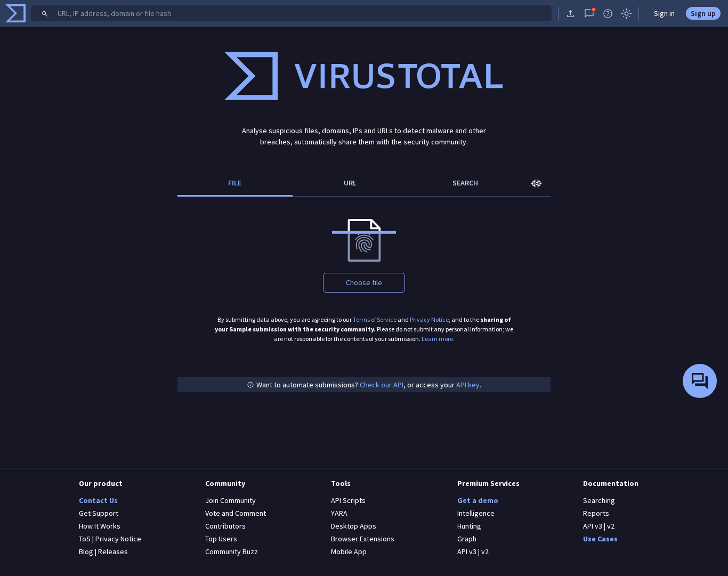The height and width of the screenshot is (576, 728).
Task: Click Privacy Notice in footer column
Action: (118, 539)
